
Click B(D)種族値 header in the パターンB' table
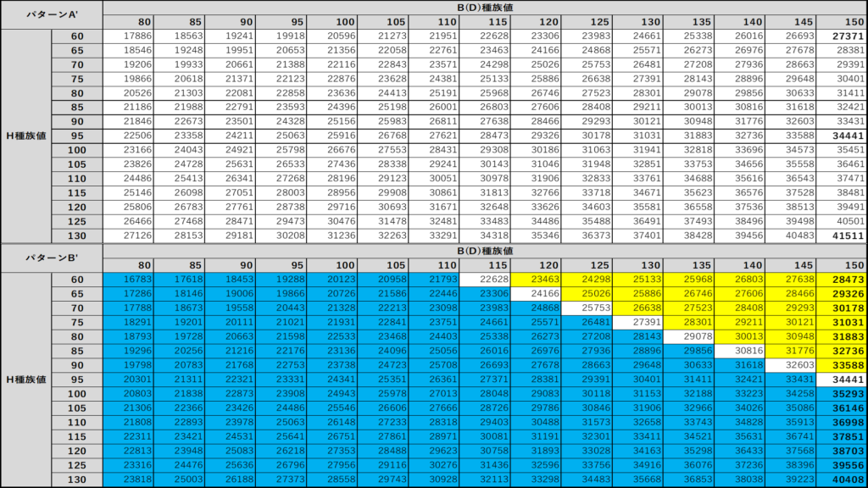click(x=484, y=251)
